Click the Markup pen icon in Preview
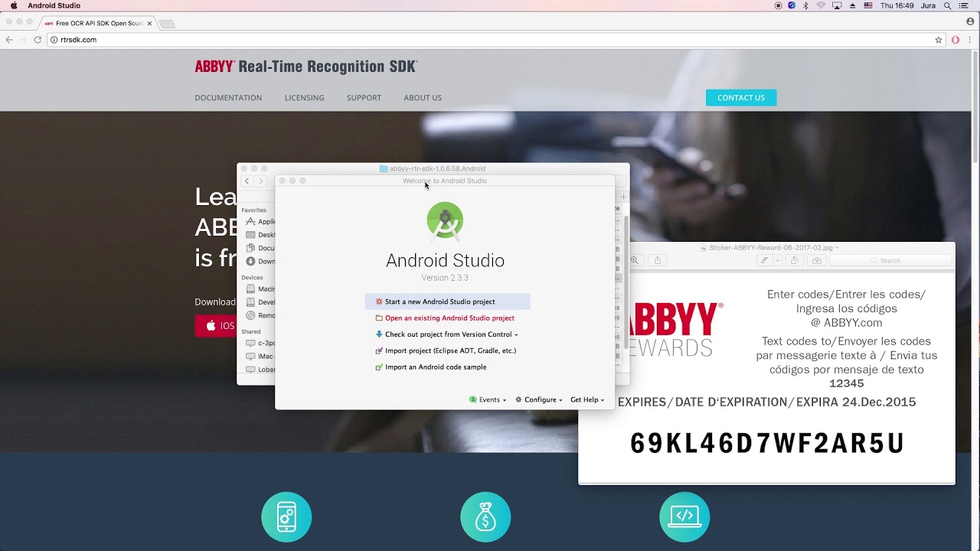The width and height of the screenshot is (980, 551). coord(764,260)
